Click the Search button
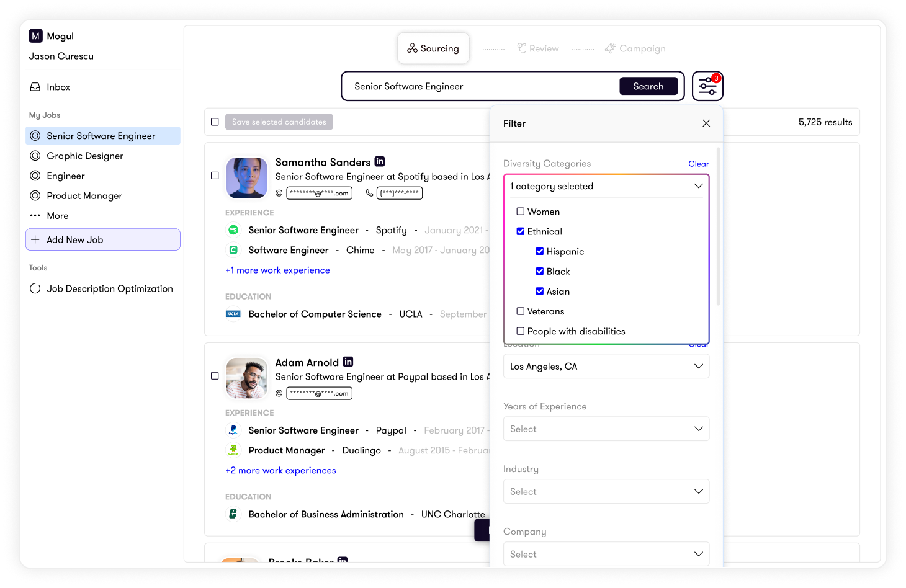 (x=648, y=86)
